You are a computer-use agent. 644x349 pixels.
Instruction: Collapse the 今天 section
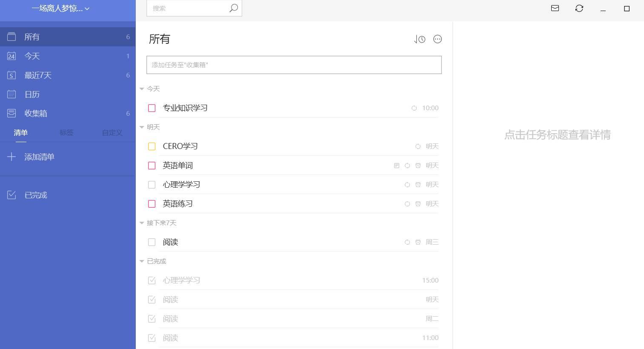coord(142,89)
